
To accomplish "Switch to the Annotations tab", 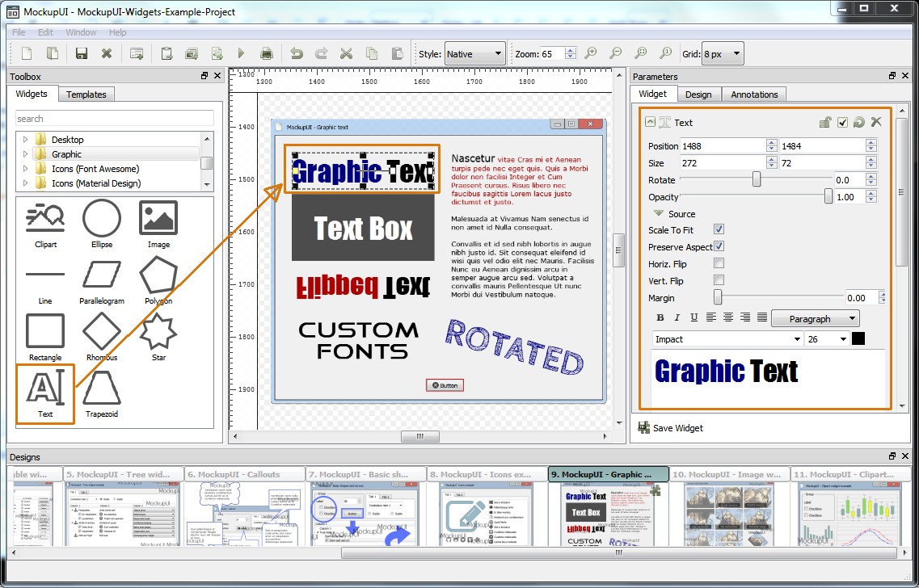I will [754, 94].
